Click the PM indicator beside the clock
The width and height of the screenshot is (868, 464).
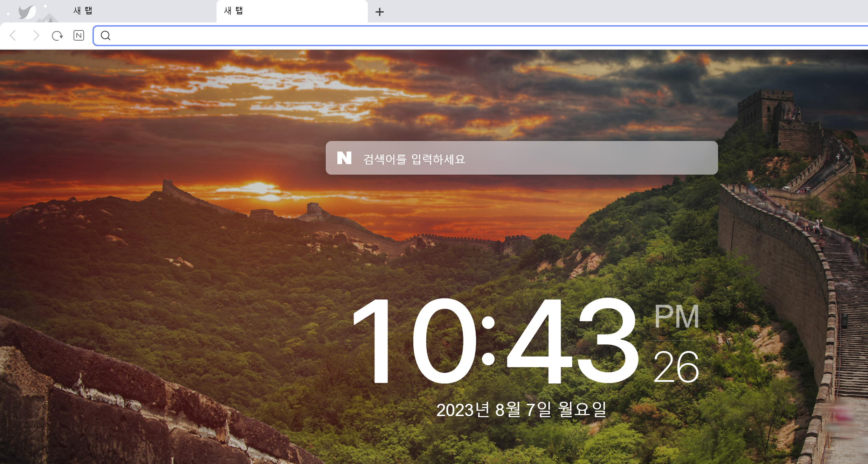click(x=676, y=317)
